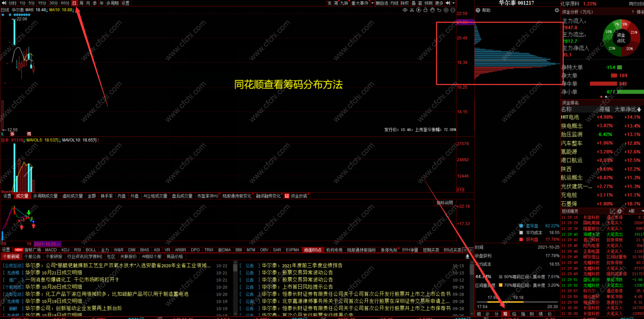644x319 pixels.
Task: Toggle the lock icon in the chart toolbar
Action: tap(425, 10)
